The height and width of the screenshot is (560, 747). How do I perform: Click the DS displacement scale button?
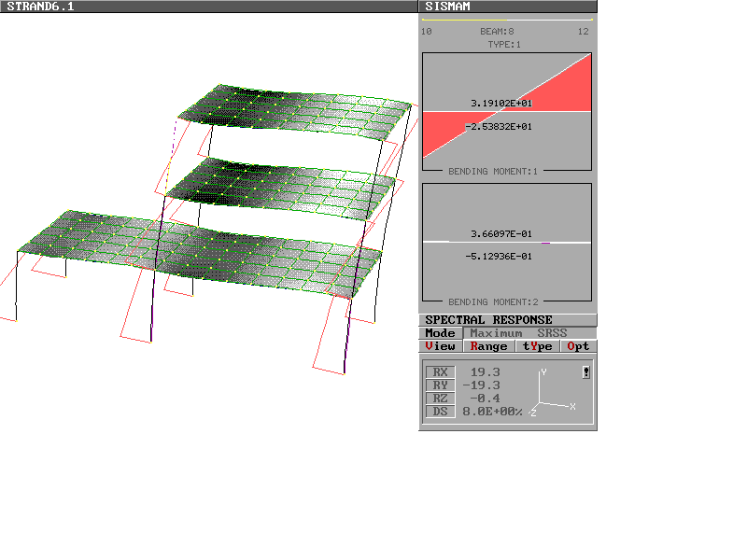pyautogui.click(x=440, y=412)
